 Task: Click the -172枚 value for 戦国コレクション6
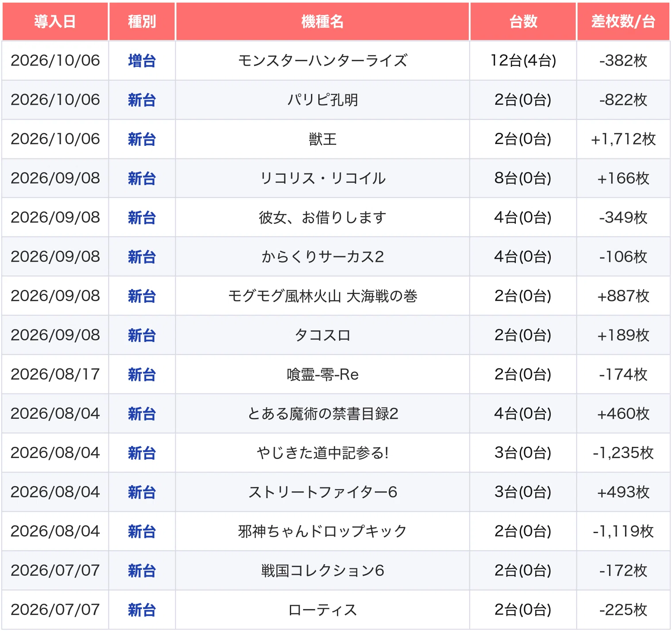coord(623,571)
